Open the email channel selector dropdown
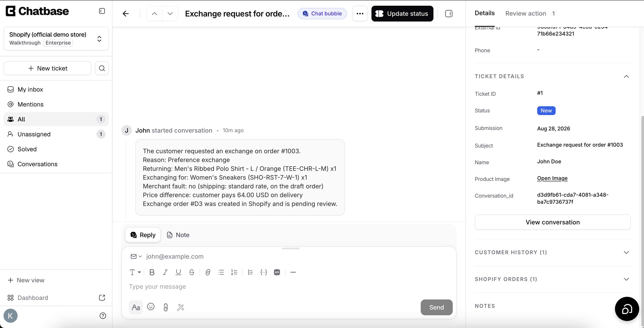The width and height of the screenshot is (644, 328). point(136,256)
